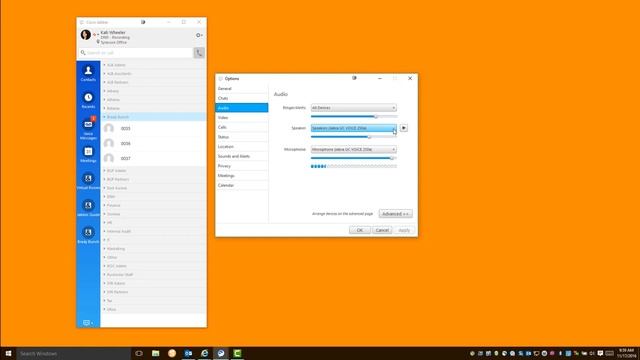Switch to Cisco Jabber taskbar icon
This screenshot has height=360, width=640.
click(x=221, y=353)
